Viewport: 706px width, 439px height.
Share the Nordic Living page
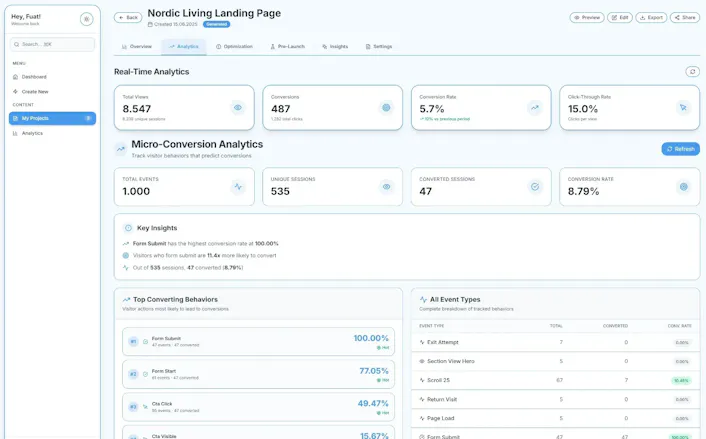pos(685,18)
